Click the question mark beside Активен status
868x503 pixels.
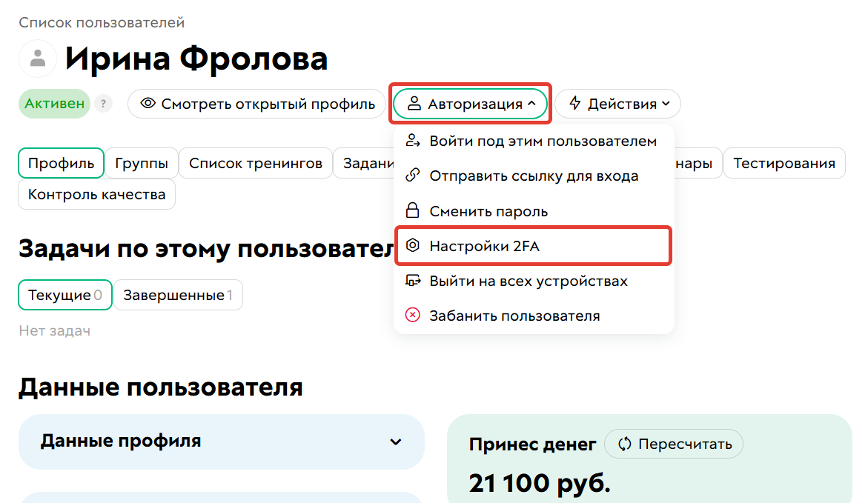[103, 104]
